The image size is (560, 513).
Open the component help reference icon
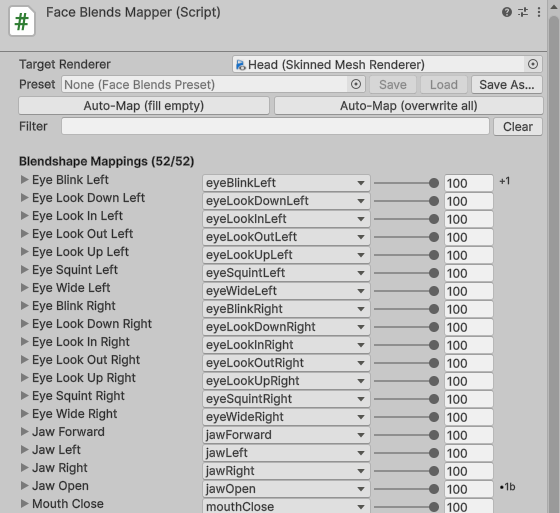click(x=507, y=13)
